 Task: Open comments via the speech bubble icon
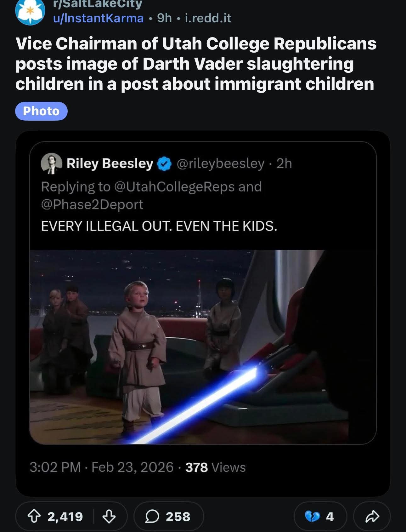(x=152, y=517)
